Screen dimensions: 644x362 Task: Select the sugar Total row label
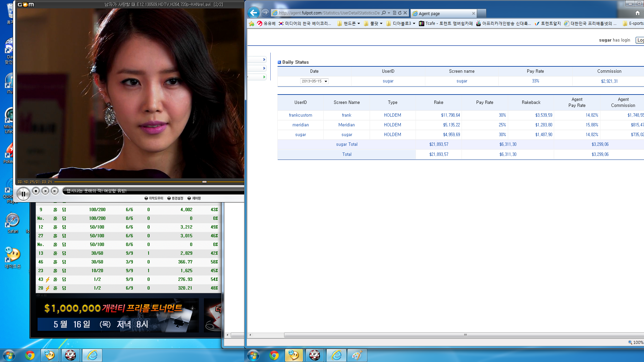coord(346,144)
